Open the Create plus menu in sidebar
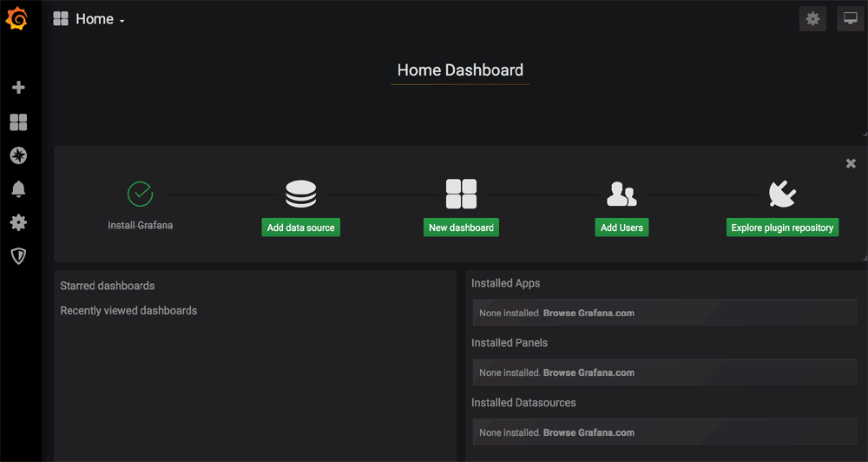The image size is (868, 462). click(x=18, y=88)
